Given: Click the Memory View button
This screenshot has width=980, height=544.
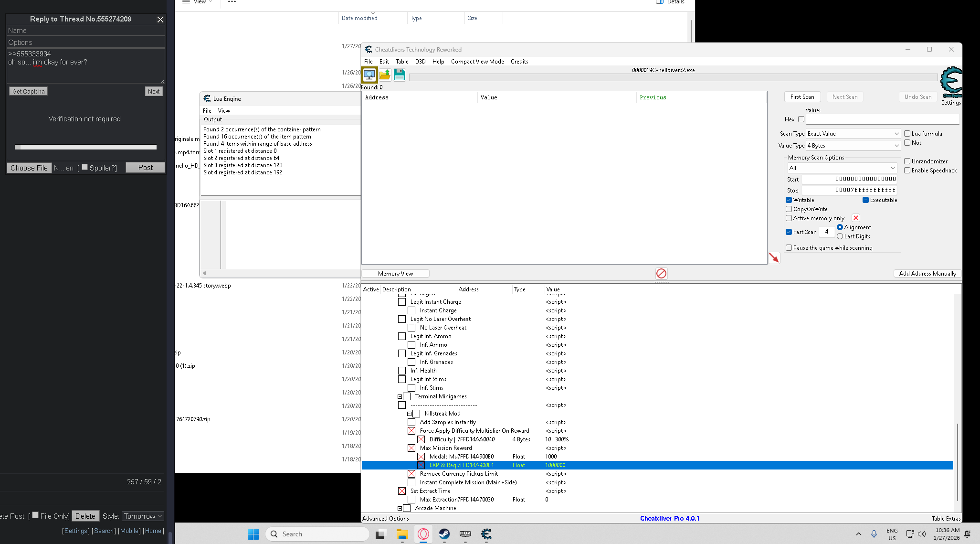Looking at the screenshot, I should point(395,274).
